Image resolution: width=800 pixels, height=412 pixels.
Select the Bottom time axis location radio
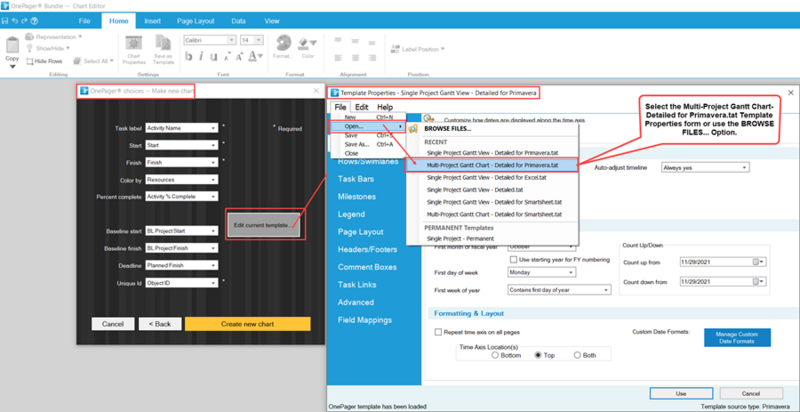495,355
